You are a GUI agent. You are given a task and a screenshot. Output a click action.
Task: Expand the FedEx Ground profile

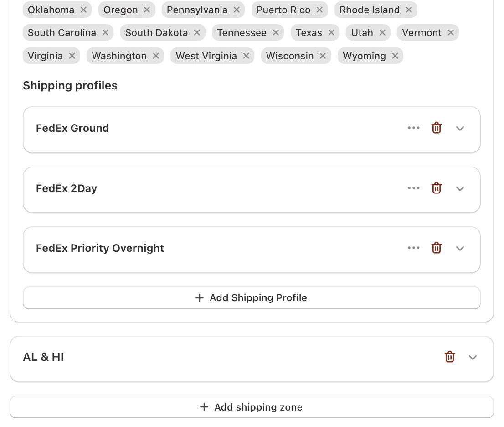point(460,129)
